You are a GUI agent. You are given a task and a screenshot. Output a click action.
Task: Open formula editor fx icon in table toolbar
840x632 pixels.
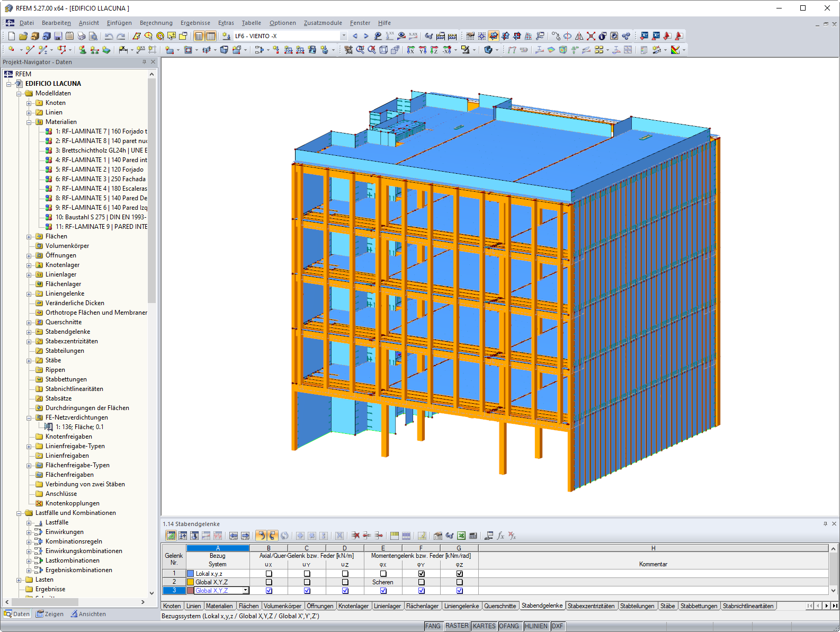(x=501, y=536)
